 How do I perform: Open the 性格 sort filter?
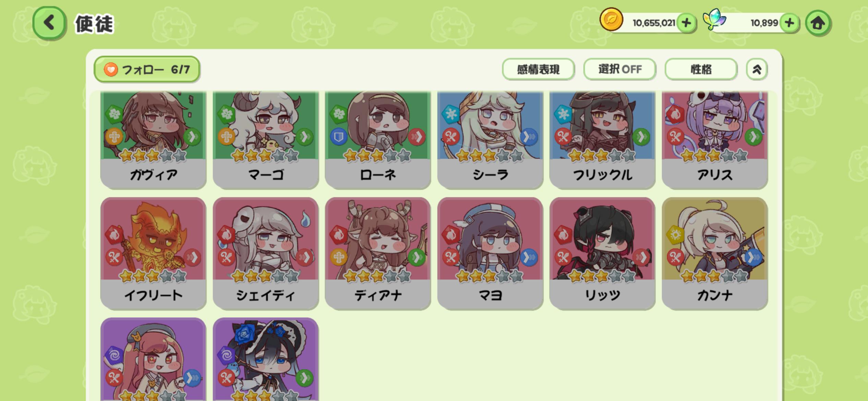(701, 69)
